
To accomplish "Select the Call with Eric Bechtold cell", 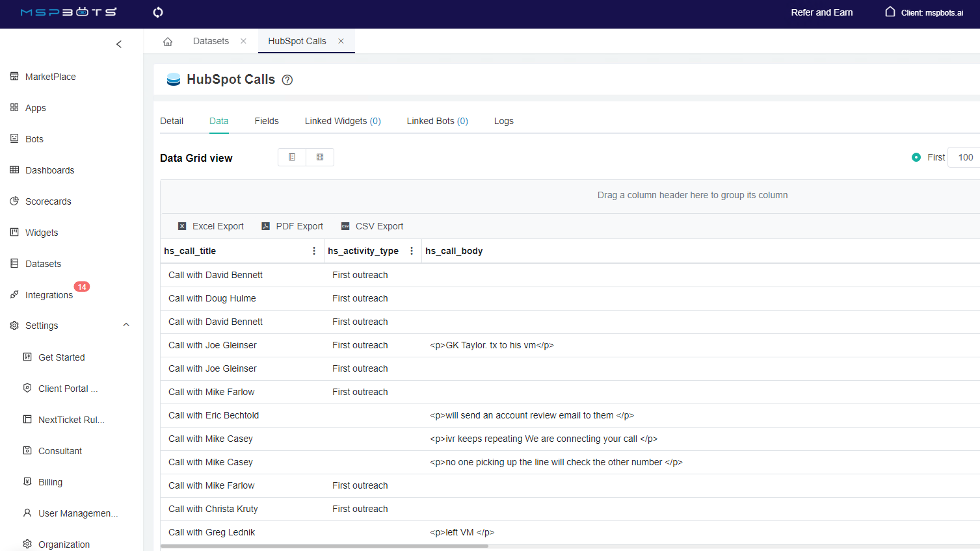I will coord(242,415).
